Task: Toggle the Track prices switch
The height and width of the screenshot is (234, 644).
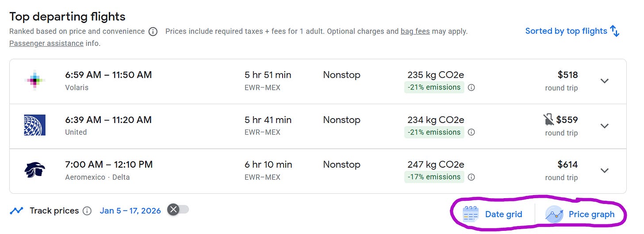Action: [178, 210]
